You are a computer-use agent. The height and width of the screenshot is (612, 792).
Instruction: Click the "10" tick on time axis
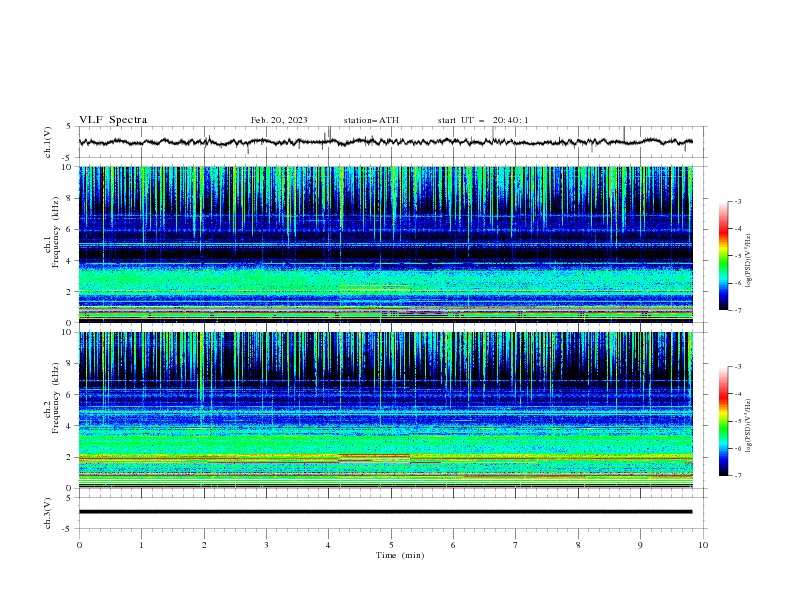(x=703, y=545)
